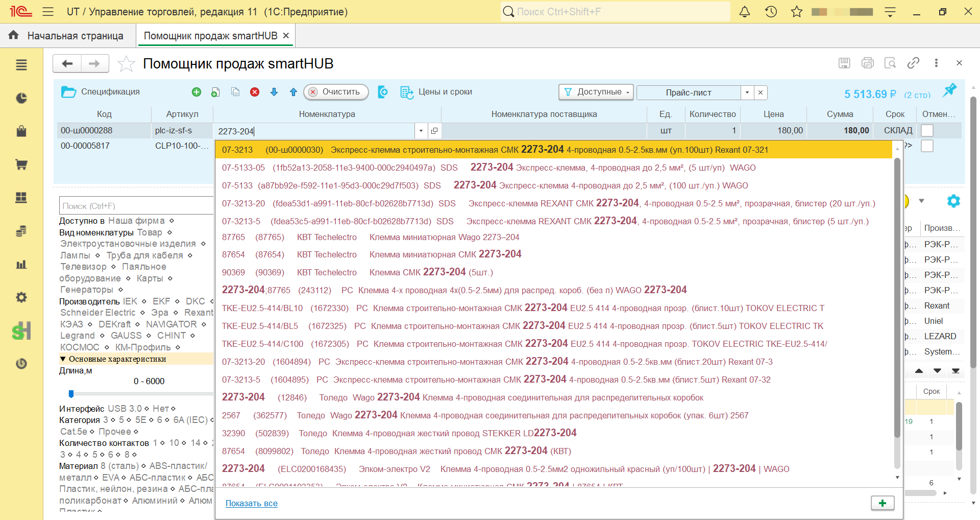Toggle the cancel checkbox in first row
Screen dimensions: 980x520
point(927,131)
